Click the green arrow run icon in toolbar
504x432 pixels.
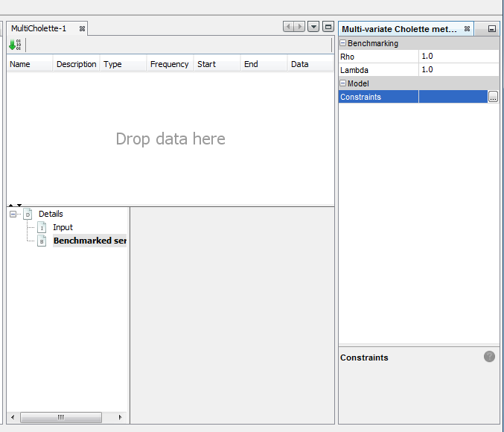pyautogui.click(x=14, y=45)
